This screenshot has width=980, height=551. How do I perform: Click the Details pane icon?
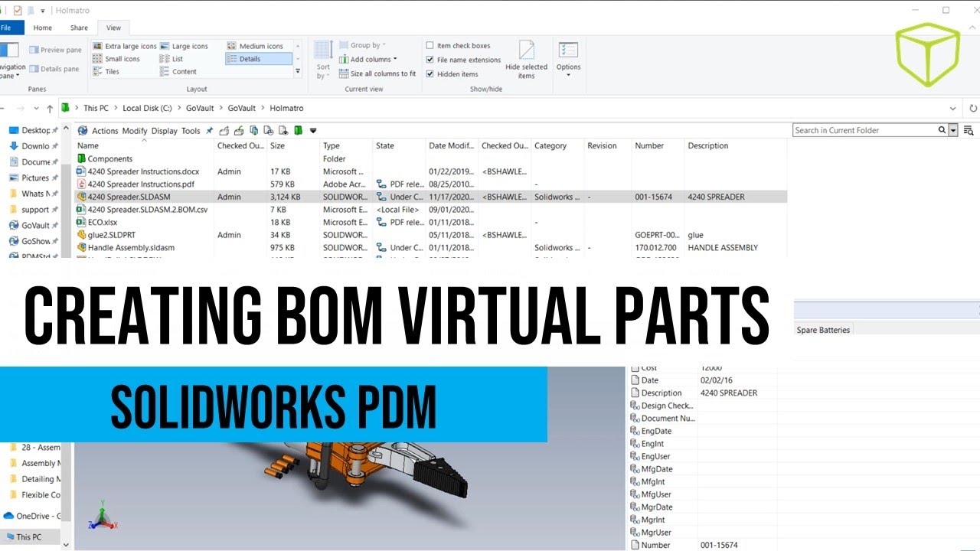click(x=34, y=69)
